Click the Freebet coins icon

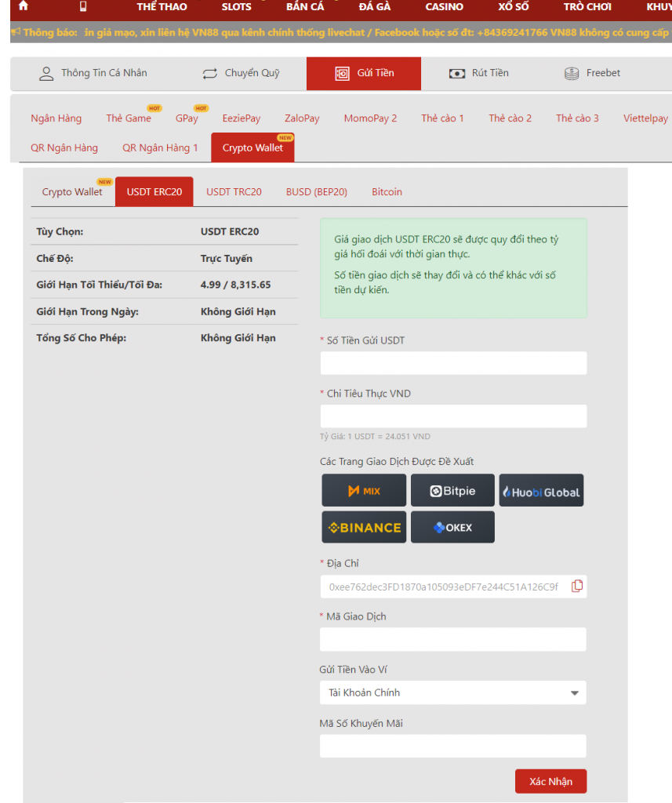572,74
